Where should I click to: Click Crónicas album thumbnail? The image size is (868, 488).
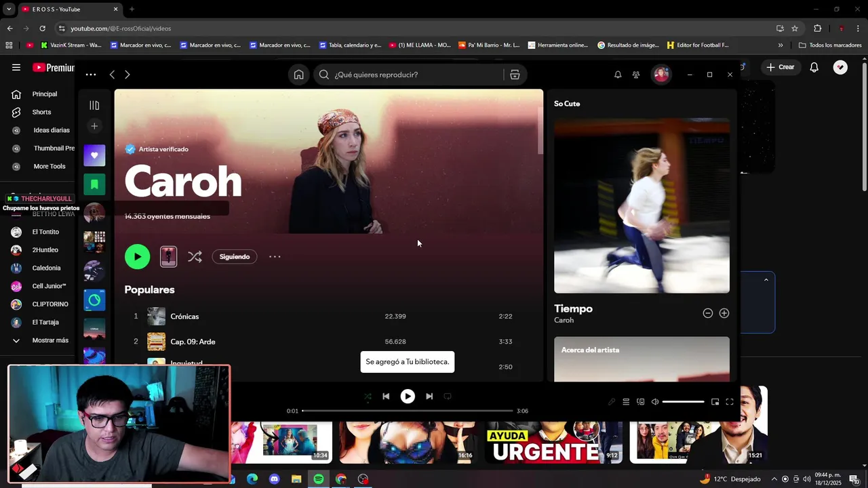pyautogui.click(x=157, y=317)
